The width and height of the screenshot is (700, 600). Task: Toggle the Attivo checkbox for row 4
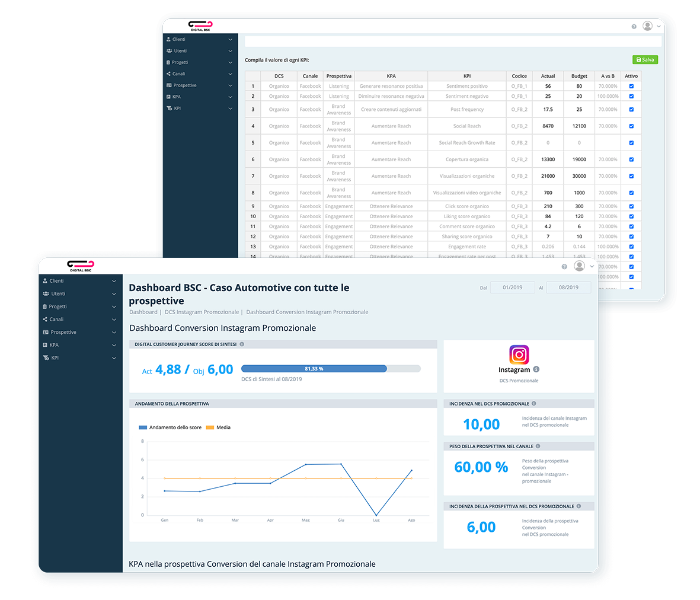631,126
